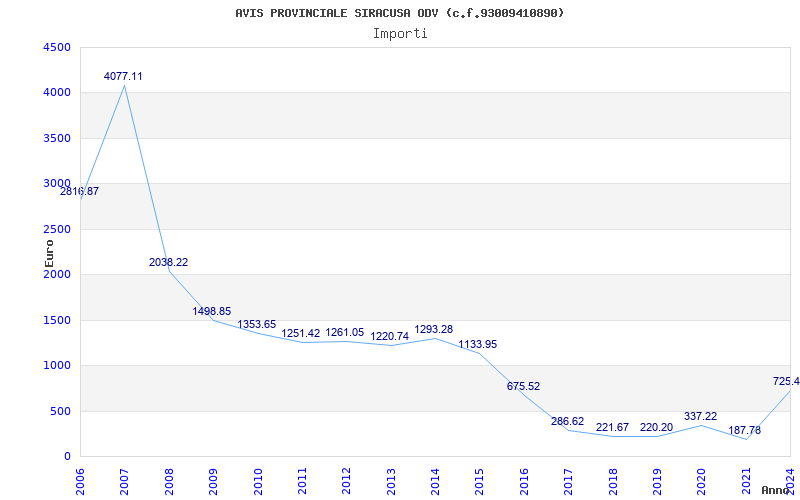
Task: Click the y-axis tick 0
Action: coord(67,457)
